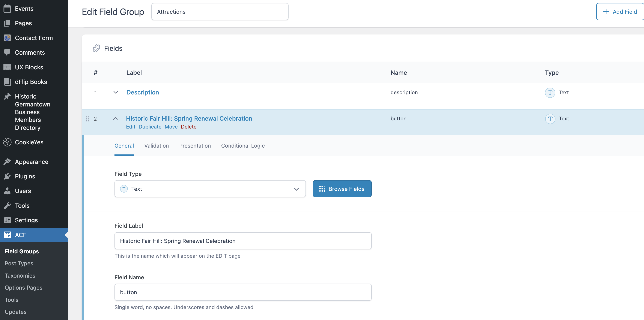Click the Settings sliders icon
This screenshot has height=320, width=644.
click(7, 220)
